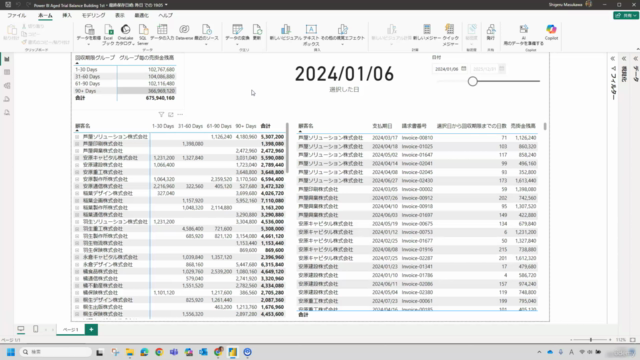Expand the Visualizations pane chevron
The width and height of the screenshot is (640, 360).
pyautogui.click(x=624, y=59)
